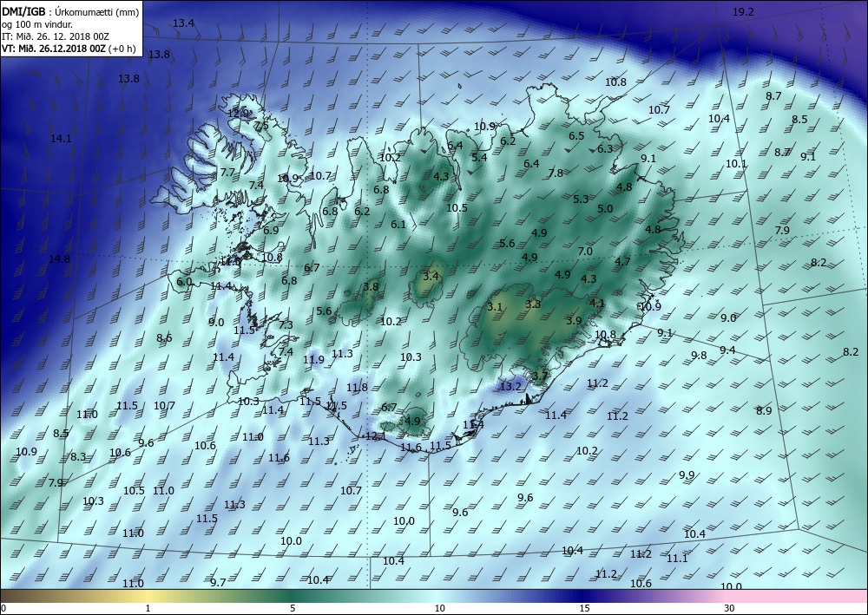
Task: Click the 6.3 value on the map
Action: tap(606, 149)
